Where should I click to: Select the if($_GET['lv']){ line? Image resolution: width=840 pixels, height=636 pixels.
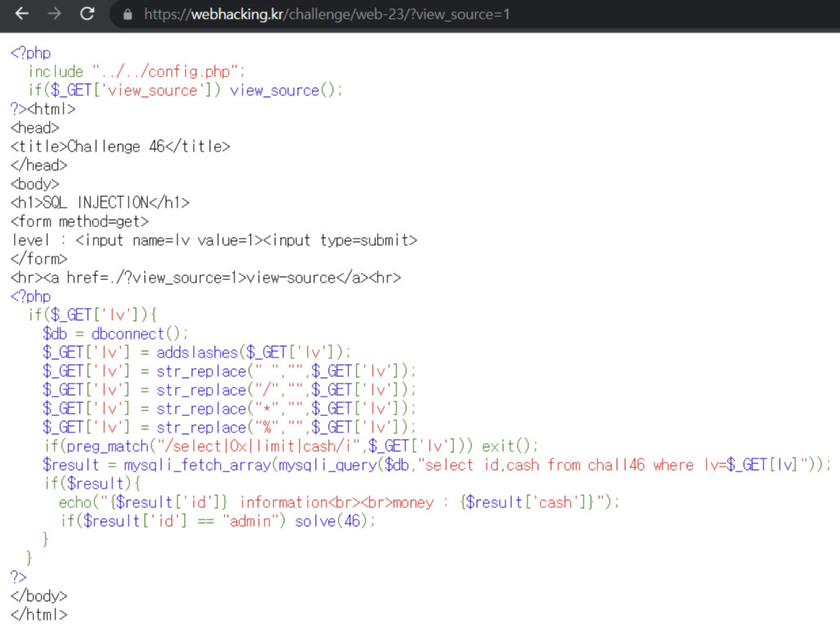pos(93,315)
